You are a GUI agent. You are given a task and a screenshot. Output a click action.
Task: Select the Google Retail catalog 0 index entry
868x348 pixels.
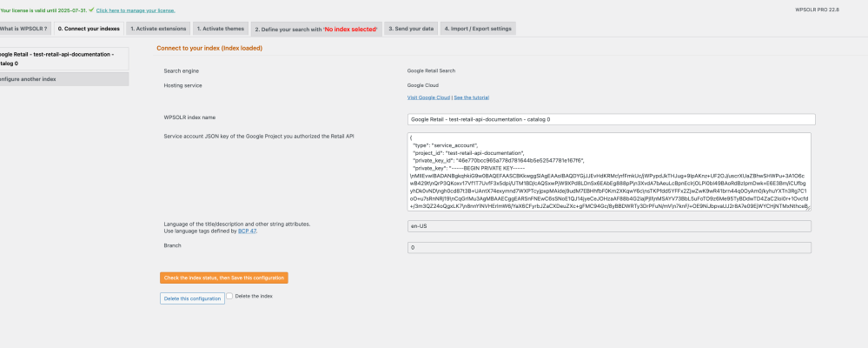point(63,59)
